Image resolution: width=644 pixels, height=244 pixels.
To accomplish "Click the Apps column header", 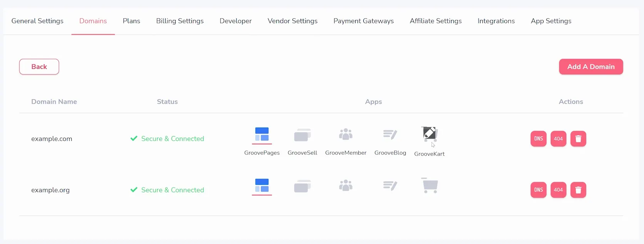I will click(x=373, y=101).
